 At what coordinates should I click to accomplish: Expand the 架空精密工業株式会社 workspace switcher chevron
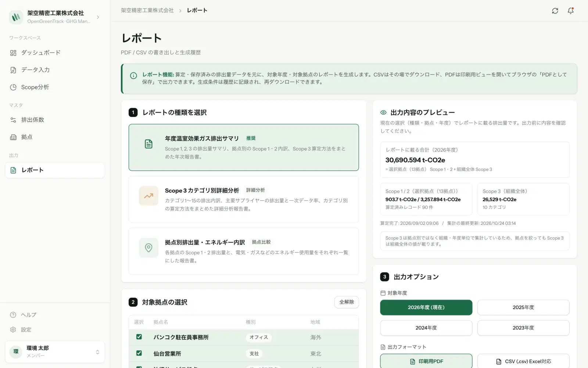(98, 17)
